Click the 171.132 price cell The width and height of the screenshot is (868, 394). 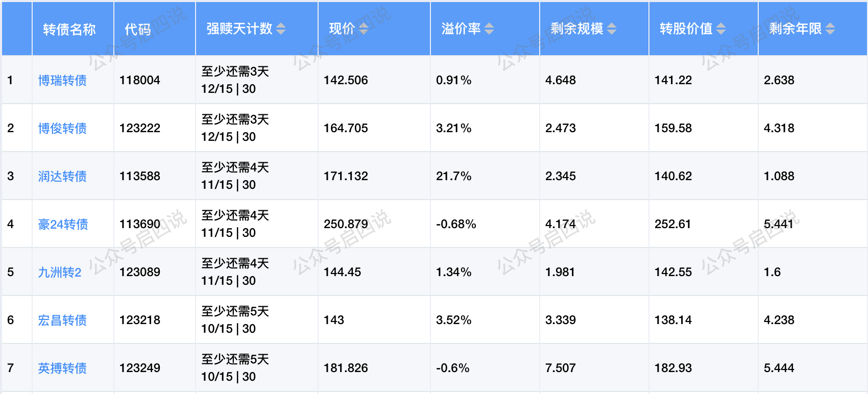346,176
